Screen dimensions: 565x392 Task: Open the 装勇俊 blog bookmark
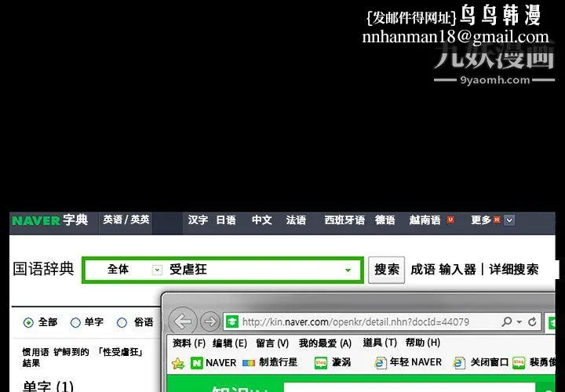point(534,362)
